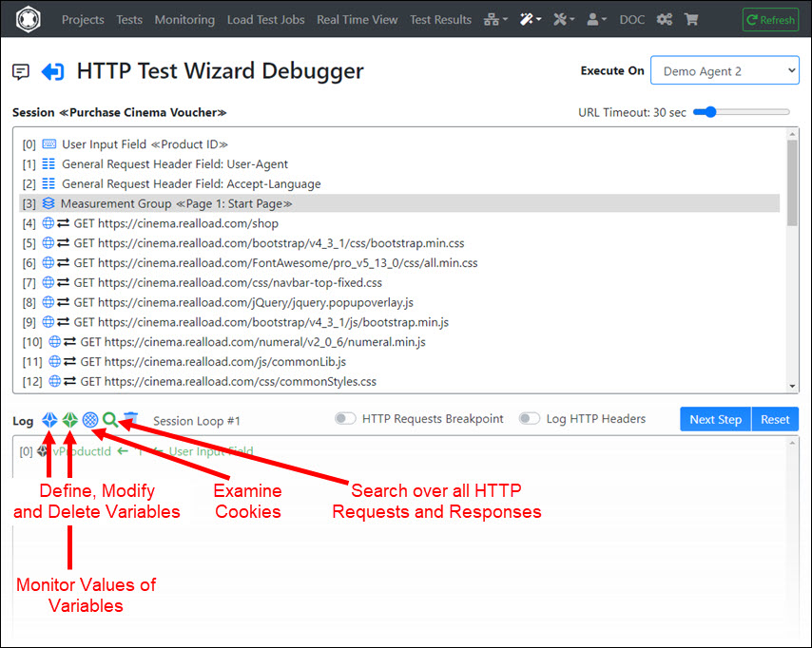Click the settings gears icon
This screenshot has height=648, width=812.
(665, 20)
